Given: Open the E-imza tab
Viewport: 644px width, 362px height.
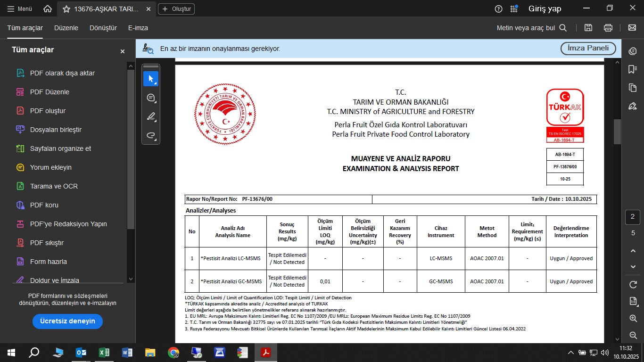Looking at the screenshot, I should (x=138, y=28).
